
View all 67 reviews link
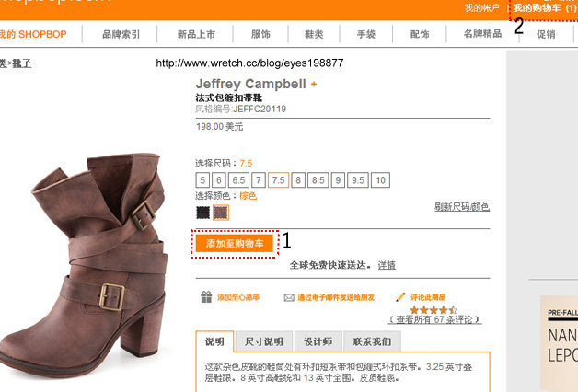(x=434, y=319)
